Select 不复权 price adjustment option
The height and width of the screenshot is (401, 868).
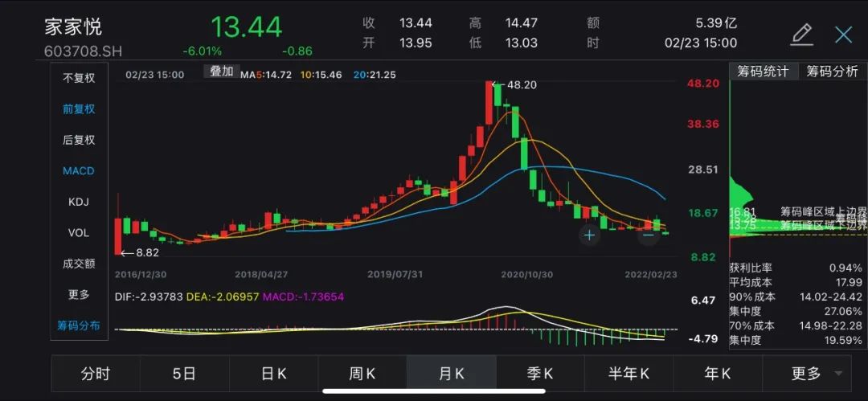79,78
